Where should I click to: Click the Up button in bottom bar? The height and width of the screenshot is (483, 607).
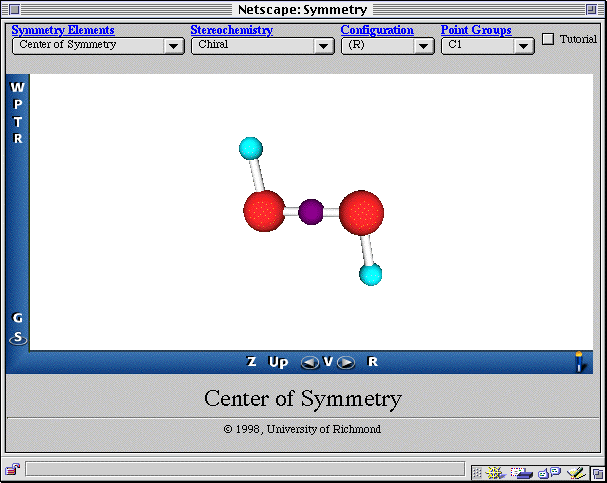(278, 362)
